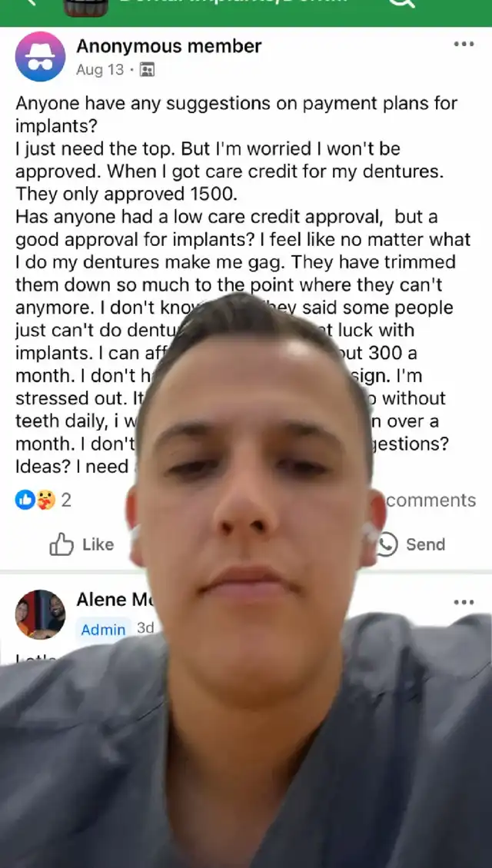View the reactions count of 2
Image resolution: width=492 pixels, height=868 pixels.
pyautogui.click(x=66, y=501)
